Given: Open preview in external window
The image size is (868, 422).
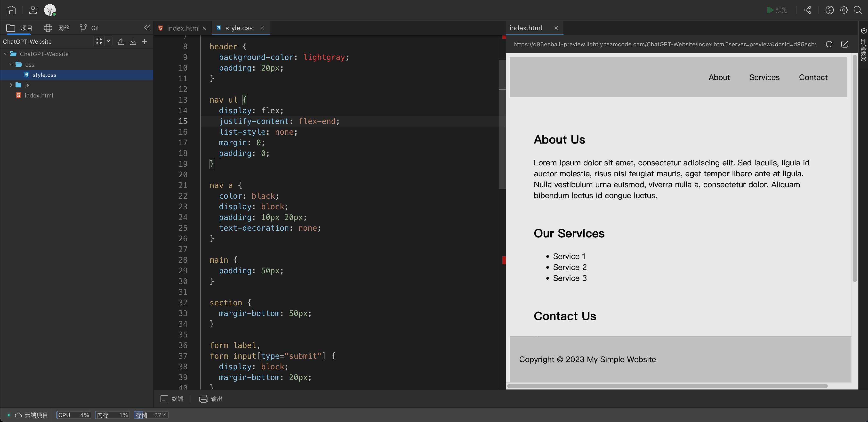Looking at the screenshot, I should [x=844, y=44].
